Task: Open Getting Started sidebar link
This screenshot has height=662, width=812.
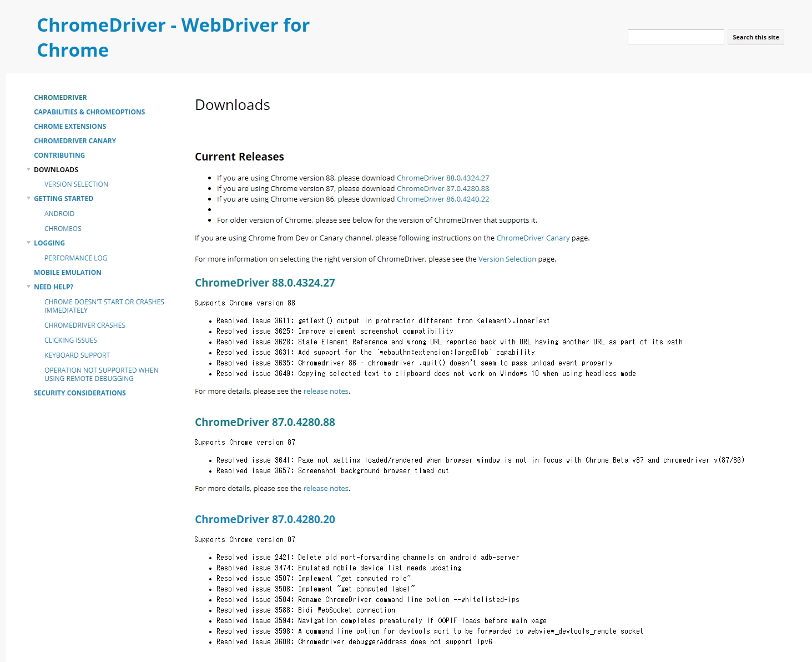Action: [63, 198]
